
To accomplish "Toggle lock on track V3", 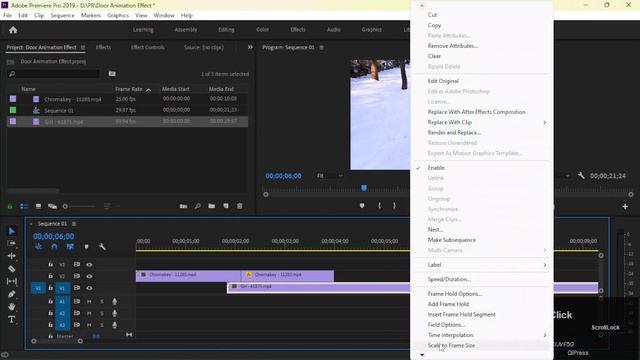I will [x=51, y=264].
